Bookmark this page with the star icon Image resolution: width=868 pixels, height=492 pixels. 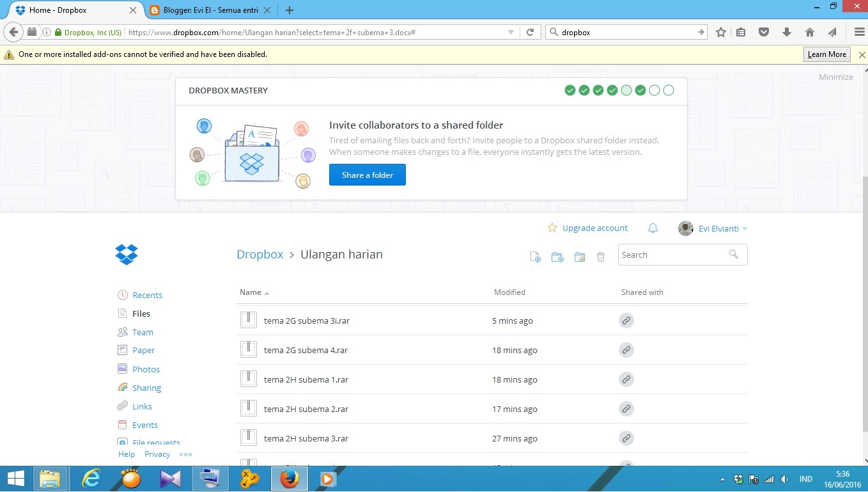721,32
